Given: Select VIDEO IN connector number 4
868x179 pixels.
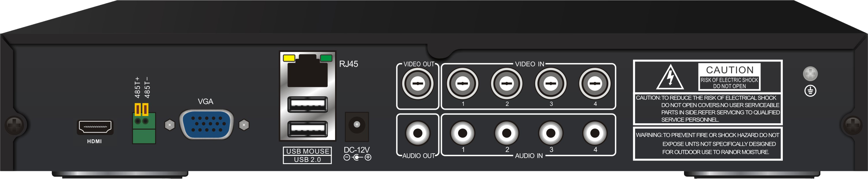Looking at the screenshot, I should pyautogui.click(x=595, y=83).
